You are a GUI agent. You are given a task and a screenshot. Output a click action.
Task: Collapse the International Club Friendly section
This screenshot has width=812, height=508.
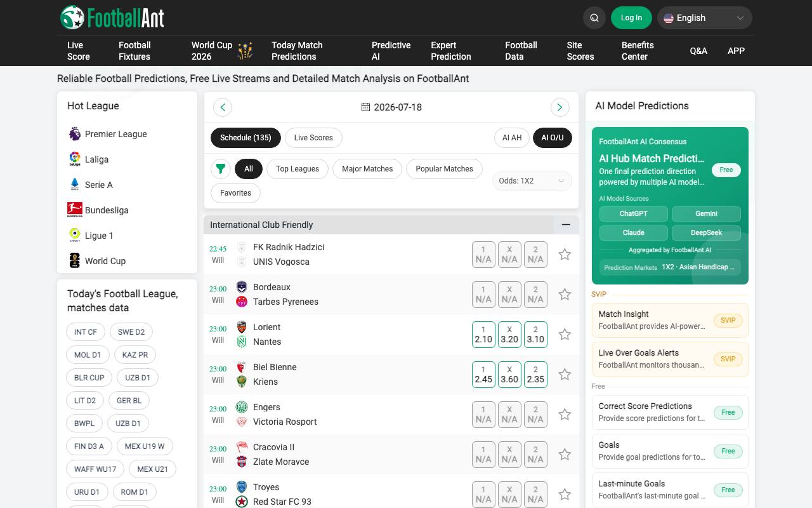(566, 225)
